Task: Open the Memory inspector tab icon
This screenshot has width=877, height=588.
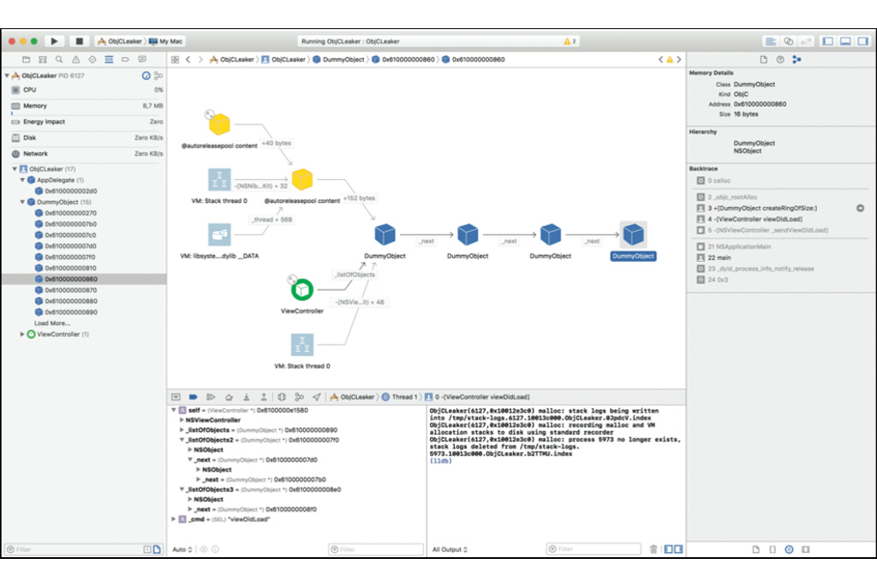Action: pos(796,59)
